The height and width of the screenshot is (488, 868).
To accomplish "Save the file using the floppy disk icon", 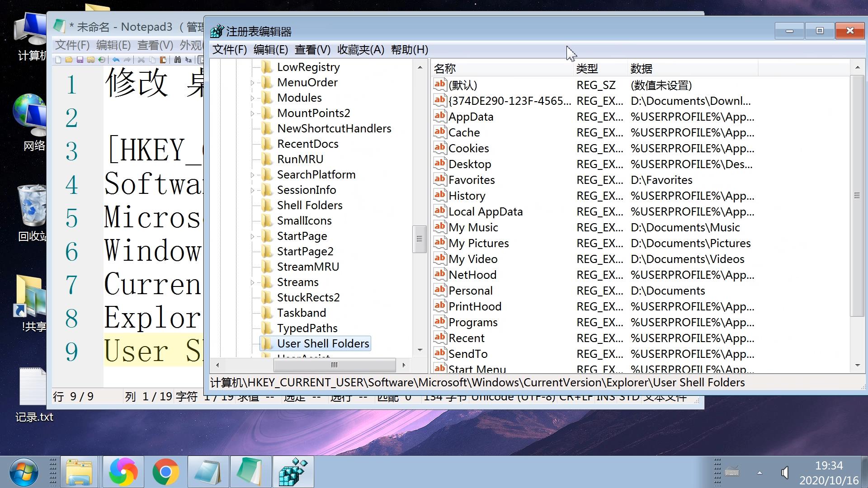I will click(x=80, y=60).
